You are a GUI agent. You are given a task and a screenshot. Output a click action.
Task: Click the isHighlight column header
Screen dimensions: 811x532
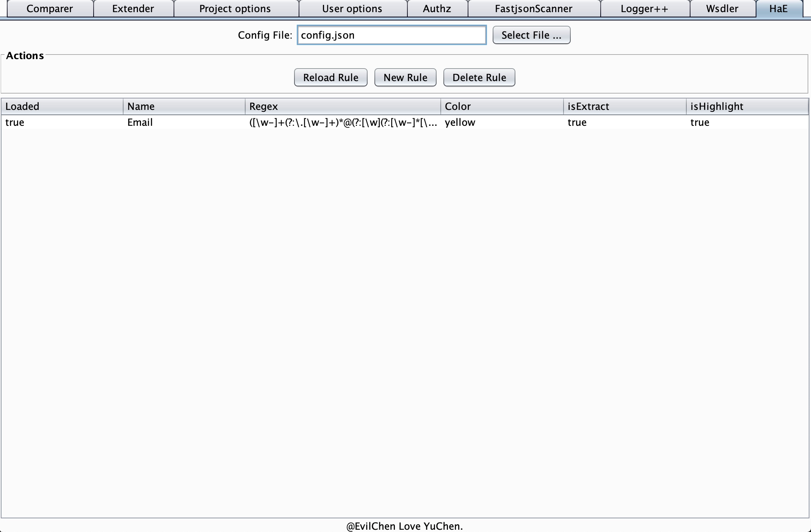pos(747,106)
